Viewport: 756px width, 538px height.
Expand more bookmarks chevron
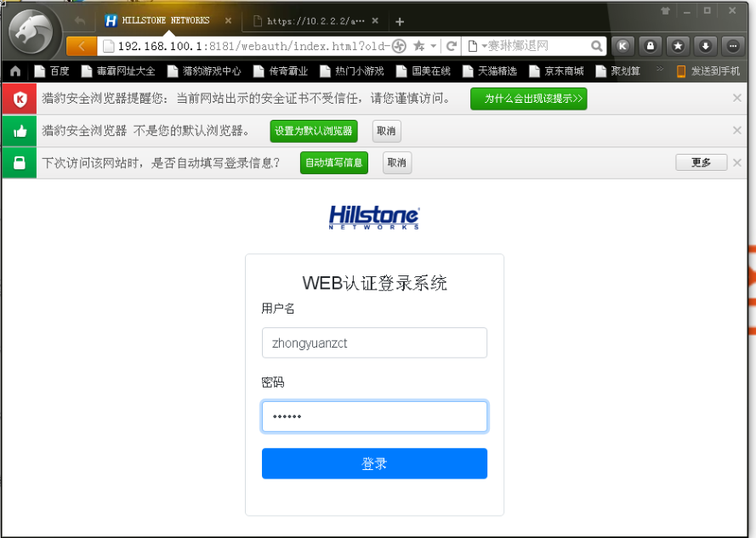tap(660, 69)
